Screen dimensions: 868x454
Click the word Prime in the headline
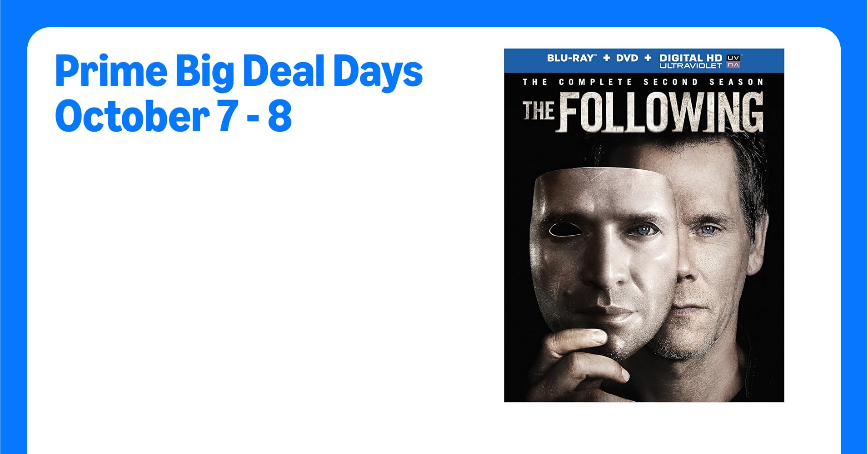(x=111, y=71)
